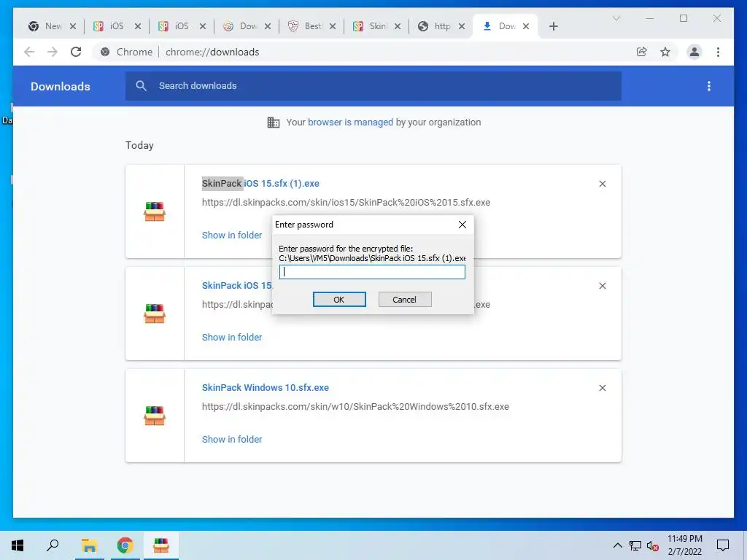
Task: Close the Enter password dialog
Action: pyautogui.click(x=462, y=225)
